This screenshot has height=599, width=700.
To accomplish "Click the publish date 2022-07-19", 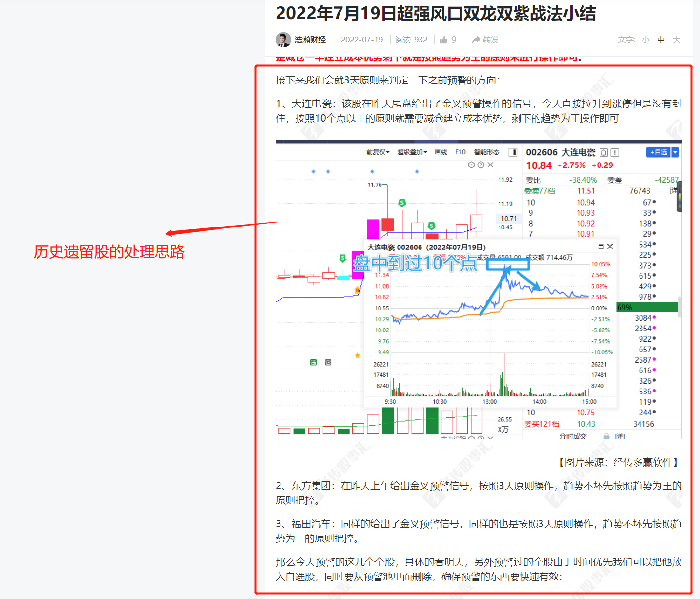I will pos(362,40).
